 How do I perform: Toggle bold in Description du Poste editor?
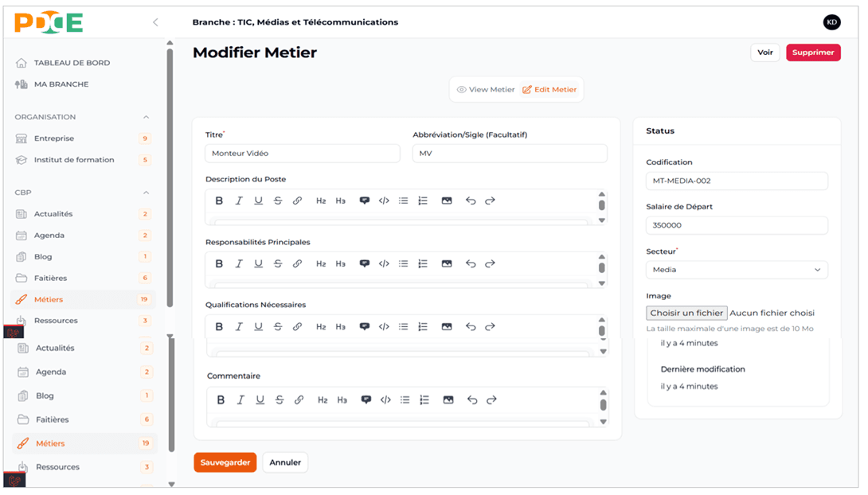(219, 201)
